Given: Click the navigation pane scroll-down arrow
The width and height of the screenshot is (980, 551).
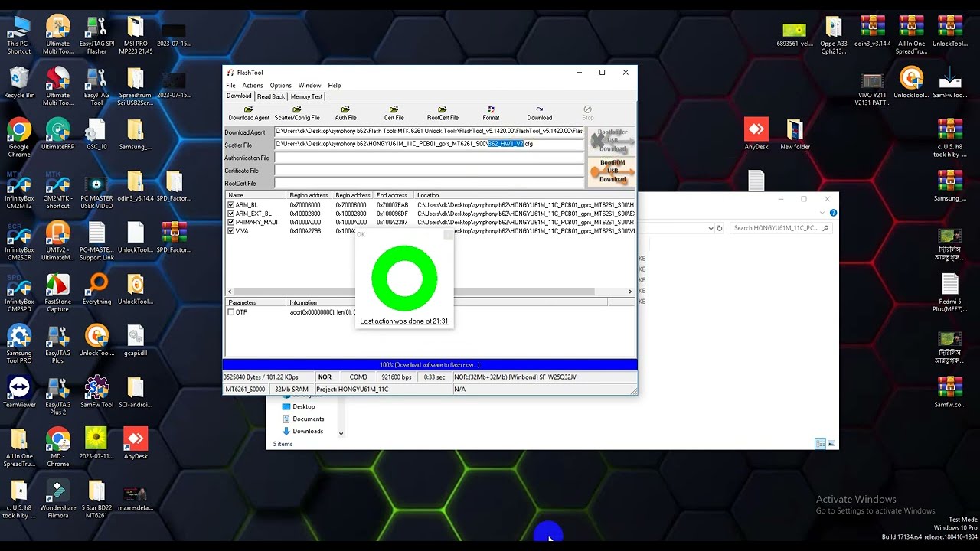Looking at the screenshot, I should pos(341,434).
